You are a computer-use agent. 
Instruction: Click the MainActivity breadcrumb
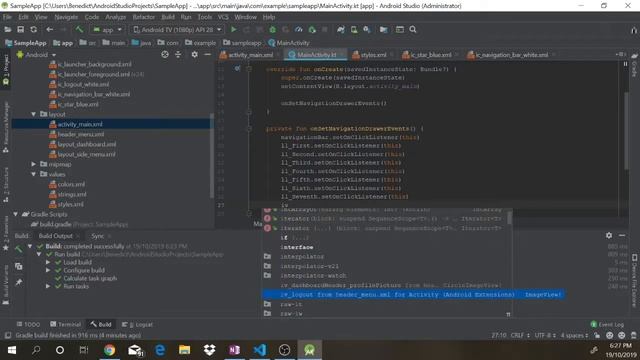(x=289, y=43)
